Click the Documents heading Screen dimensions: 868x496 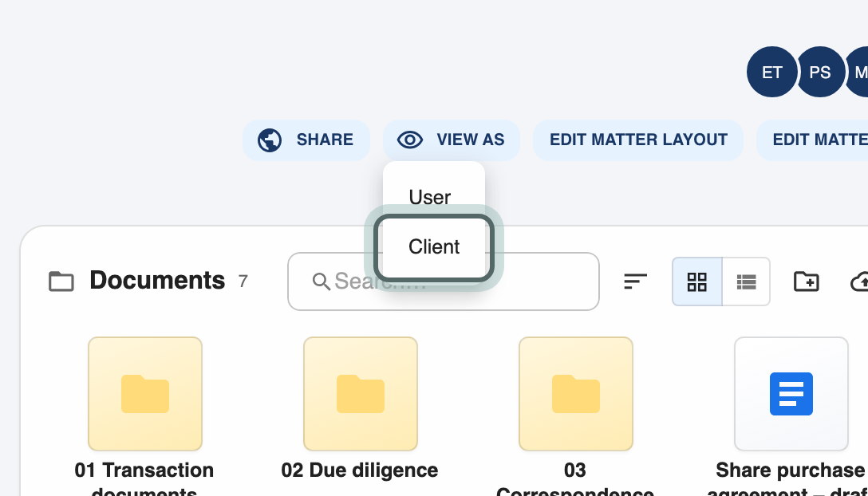(x=157, y=280)
